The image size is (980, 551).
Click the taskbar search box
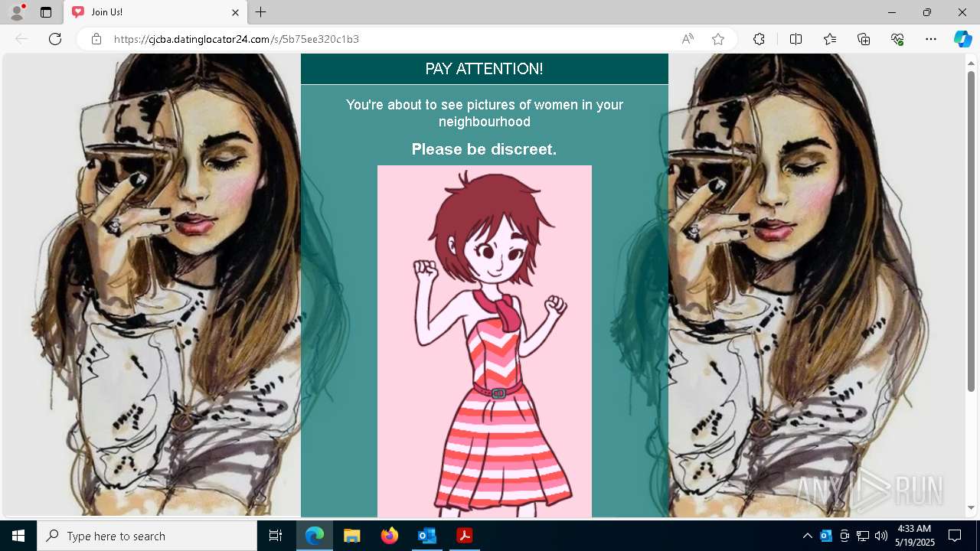pos(147,536)
